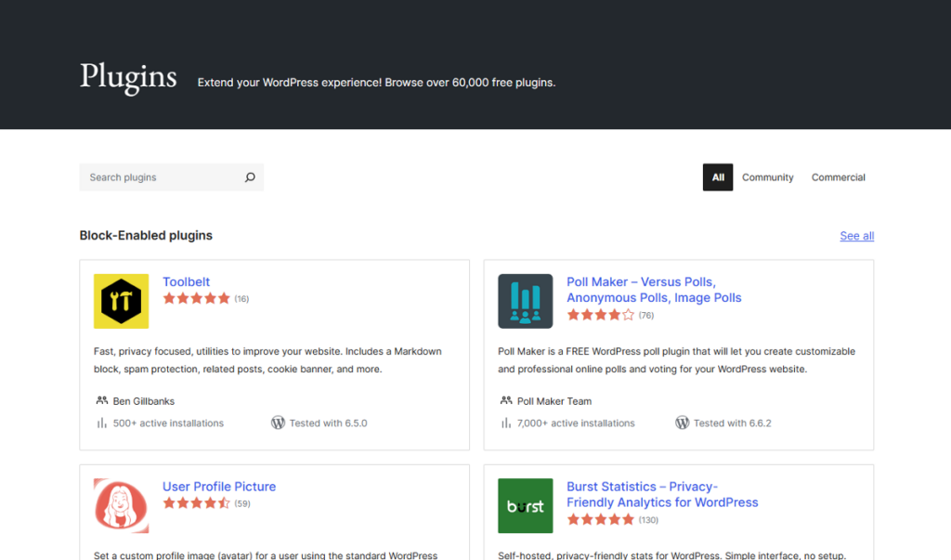Click the Toolbelt star rating
This screenshot has height=560, width=951.
click(x=197, y=298)
